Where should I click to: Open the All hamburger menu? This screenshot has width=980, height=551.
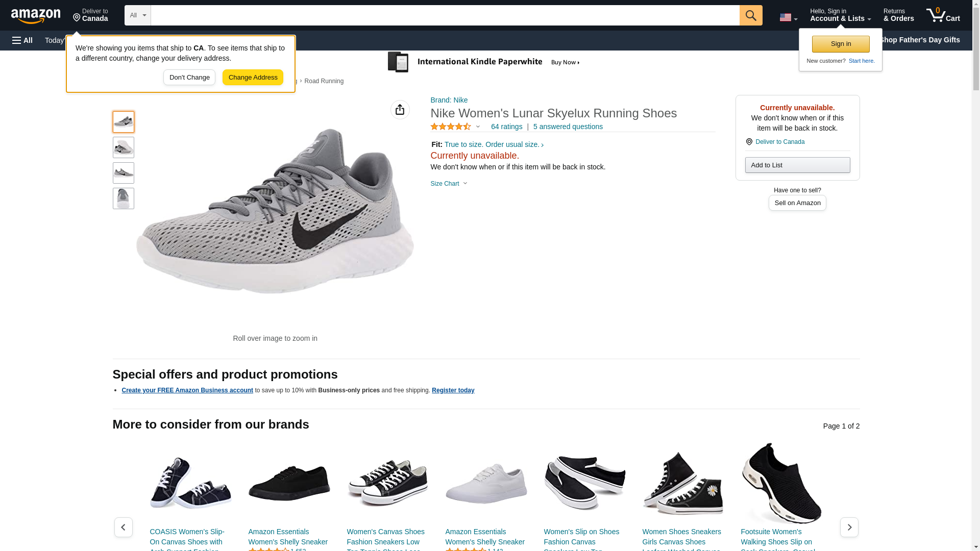pyautogui.click(x=22, y=40)
